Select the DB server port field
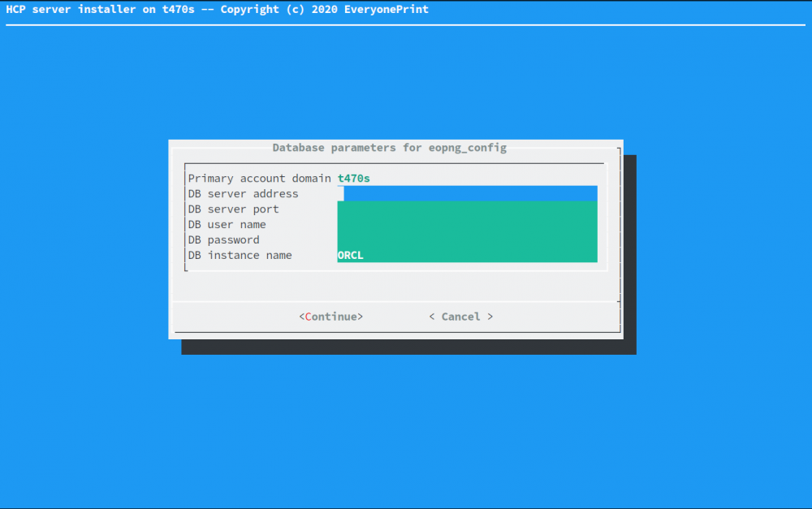 coord(467,209)
